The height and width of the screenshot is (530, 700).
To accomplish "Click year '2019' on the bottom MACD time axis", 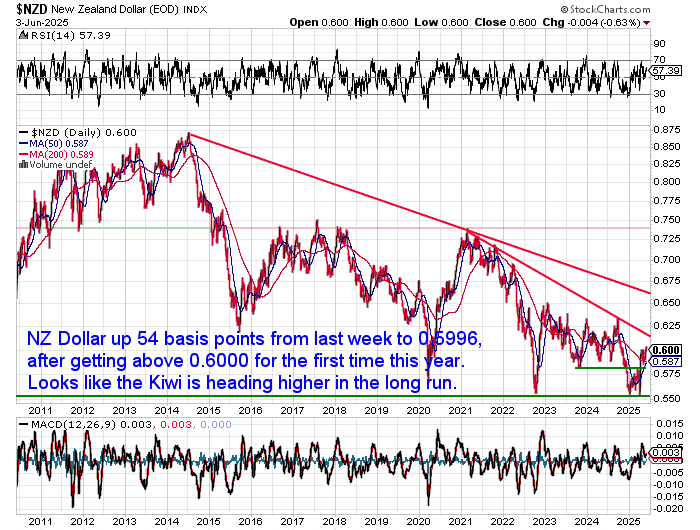I will coord(376,522).
